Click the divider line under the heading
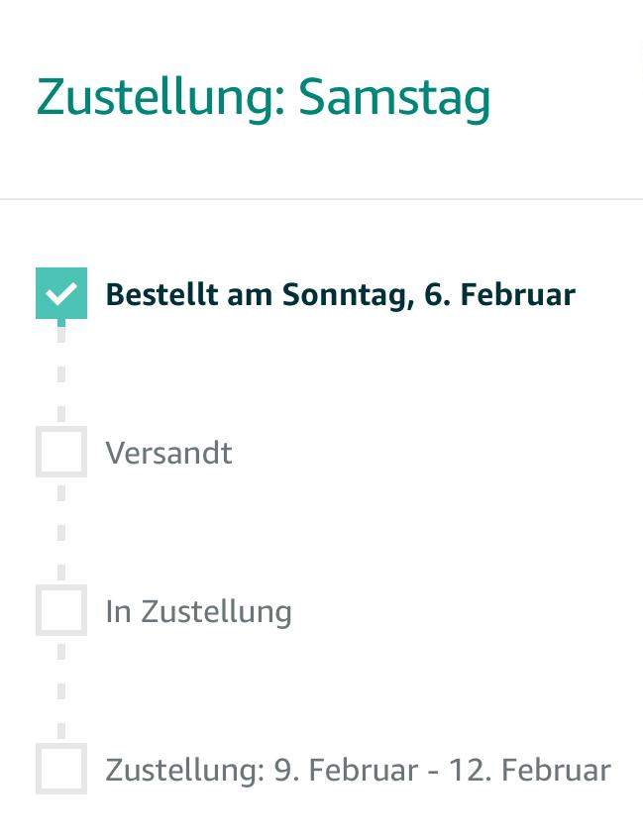 tap(321, 199)
